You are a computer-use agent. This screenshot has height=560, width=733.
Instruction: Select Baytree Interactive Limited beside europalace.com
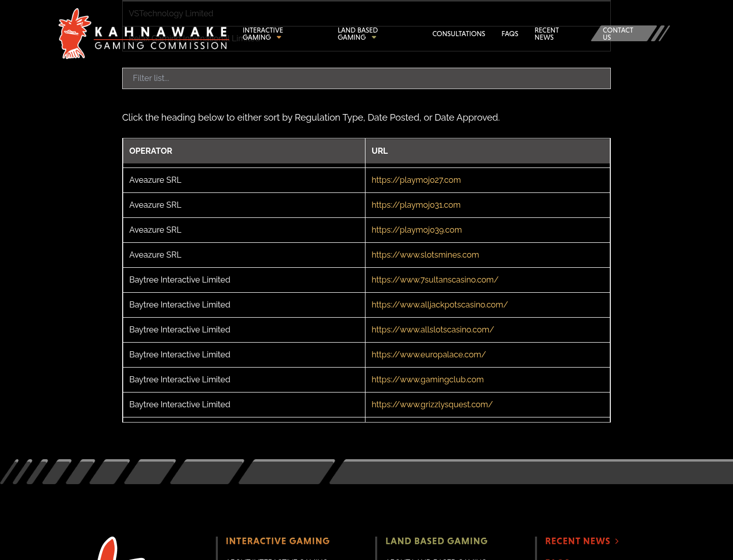click(x=244, y=355)
